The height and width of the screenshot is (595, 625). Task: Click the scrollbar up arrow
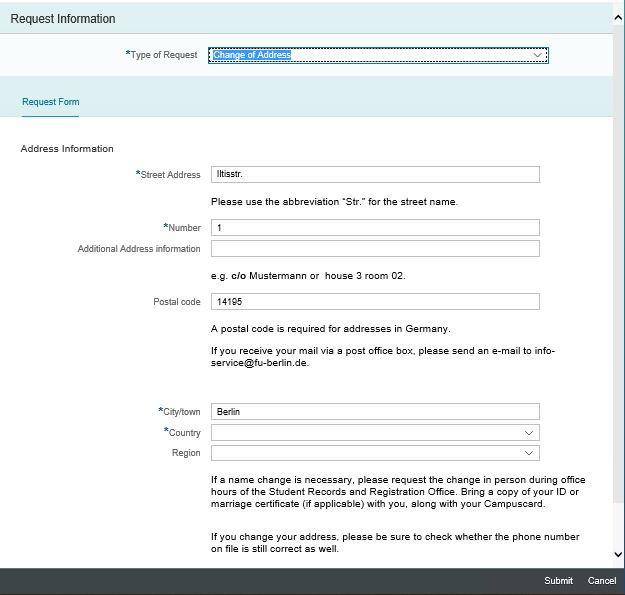pyautogui.click(x=617, y=16)
